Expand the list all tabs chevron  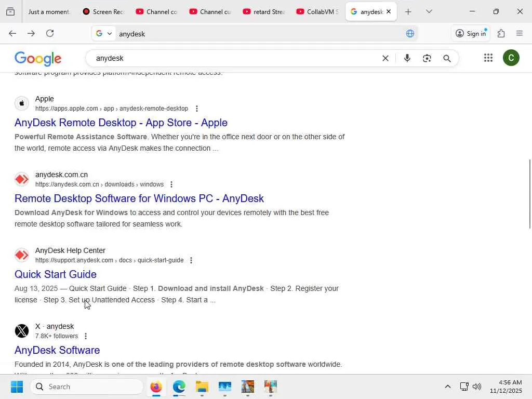(429, 12)
